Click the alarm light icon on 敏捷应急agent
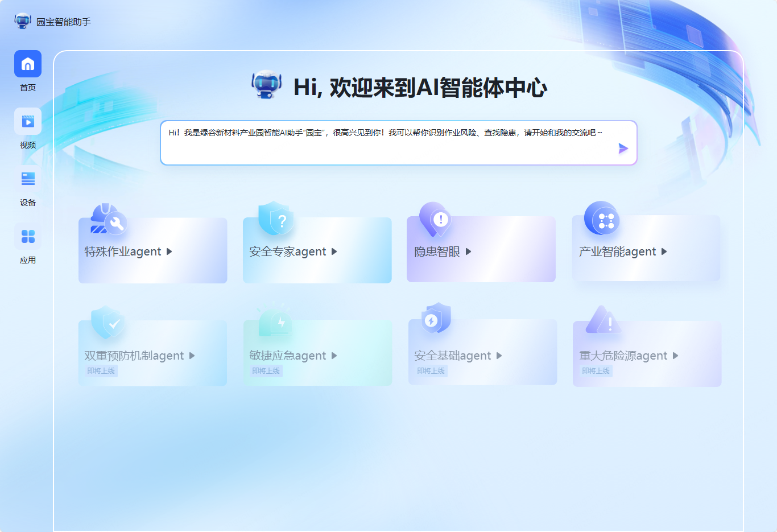Image resolution: width=777 pixels, height=532 pixels. [x=275, y=320]
